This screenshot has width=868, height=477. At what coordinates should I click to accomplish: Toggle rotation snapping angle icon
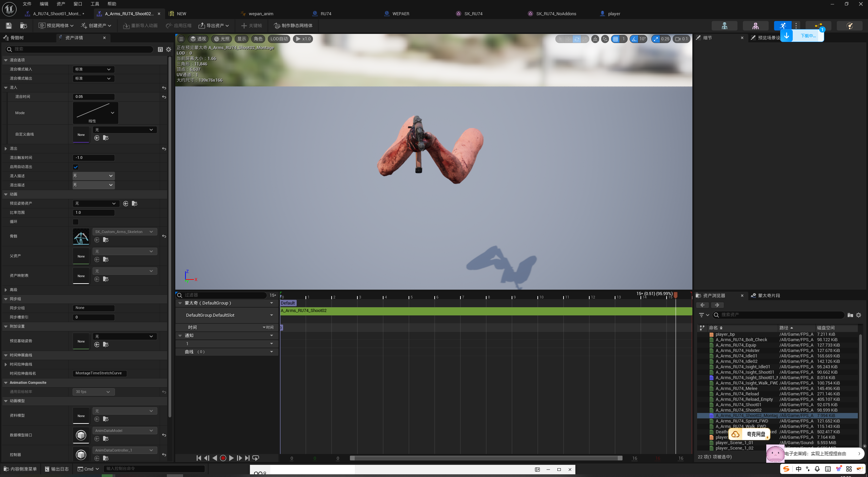coord(634,39)
